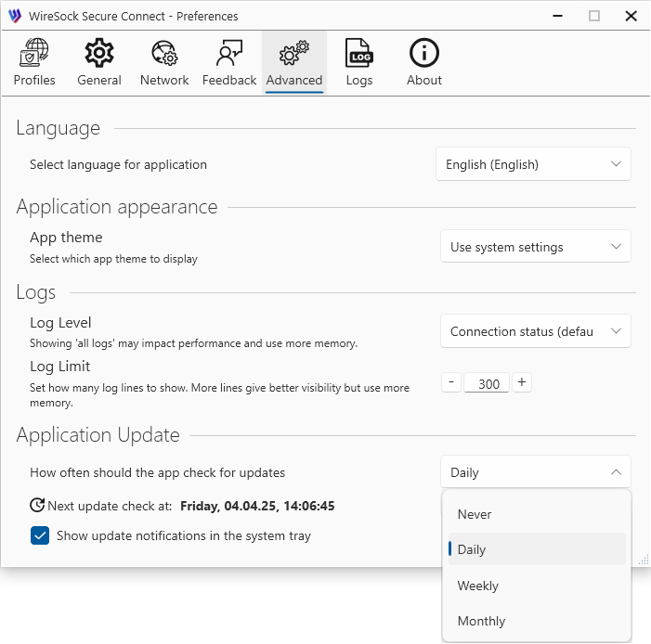
Task: Click the 'Application Update' section heading
Action: coord(98,435)
